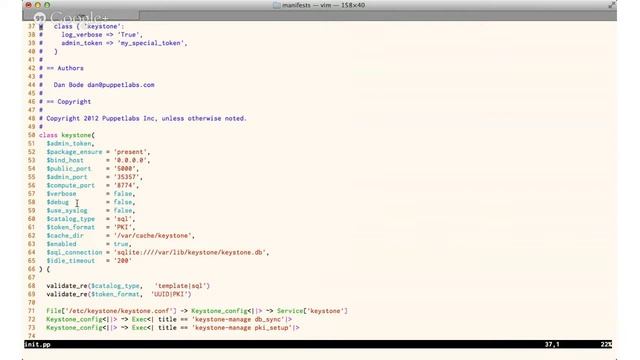640x360 pixels.
Task: Minimize the terminal with the yellow button
Action: (38, 5)
